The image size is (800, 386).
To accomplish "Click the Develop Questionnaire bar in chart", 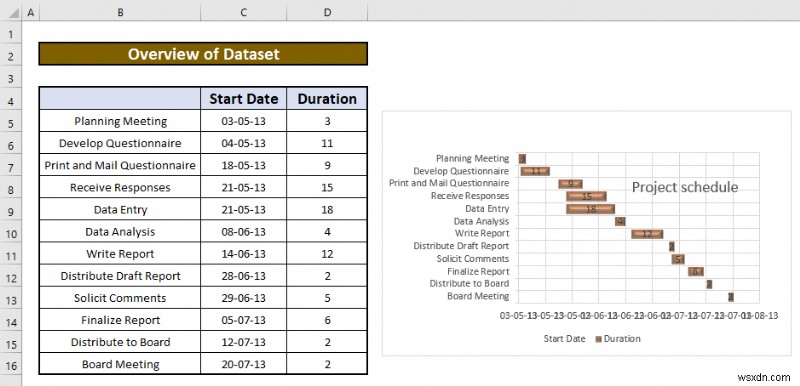I will [x=535, y=171].
